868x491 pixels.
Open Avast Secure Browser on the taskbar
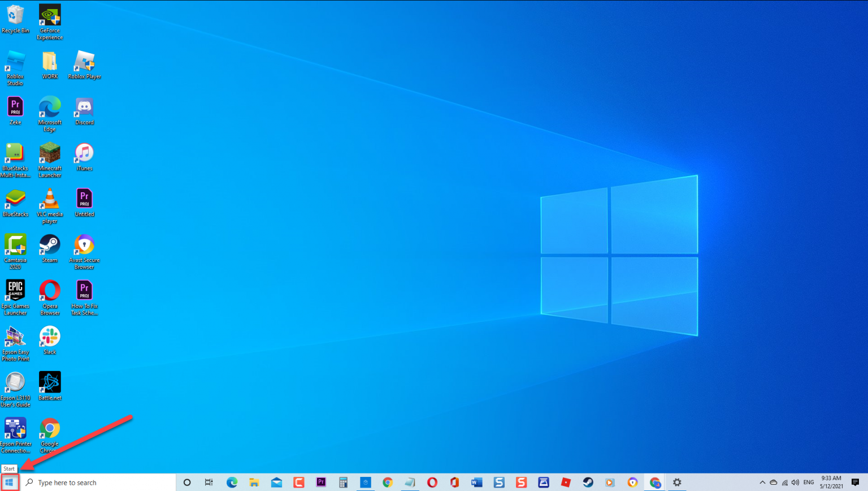pos(633,483)
